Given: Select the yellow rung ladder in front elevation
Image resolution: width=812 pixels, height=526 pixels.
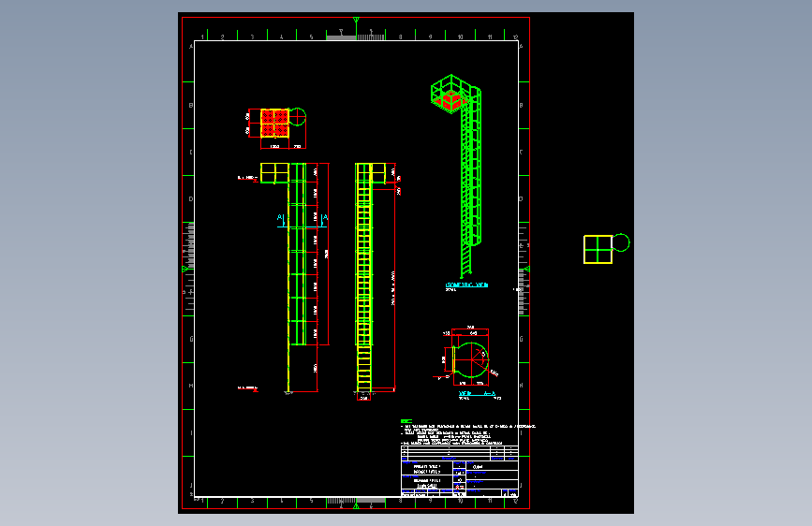Looking at the screenshot, I should tap(364, 277).
